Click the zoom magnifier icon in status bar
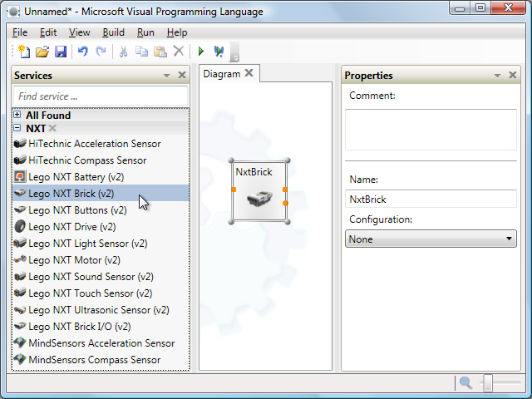 pos(465,383)
